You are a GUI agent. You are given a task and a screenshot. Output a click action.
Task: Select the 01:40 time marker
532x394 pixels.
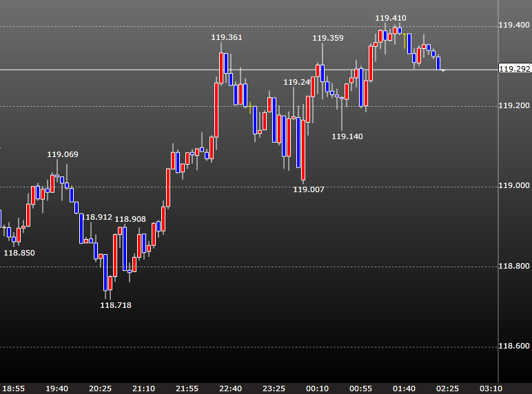click(404, 388)
